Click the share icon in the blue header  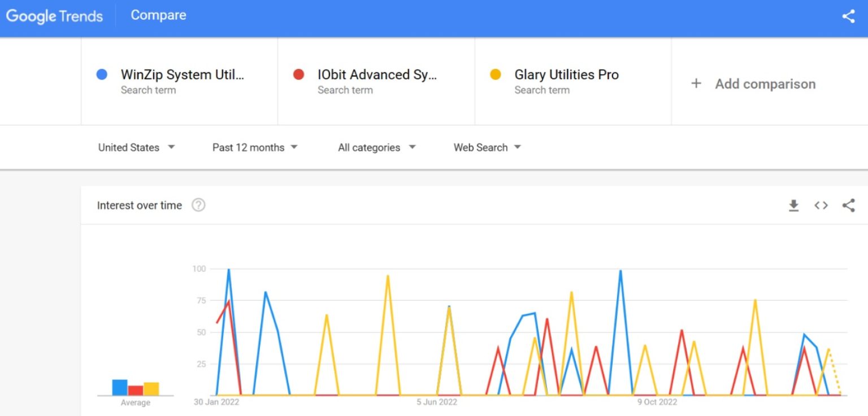[x=848, y=16]
